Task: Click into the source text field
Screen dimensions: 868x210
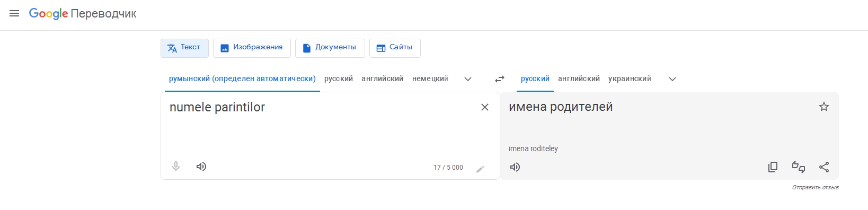Action: pos(318,127)
